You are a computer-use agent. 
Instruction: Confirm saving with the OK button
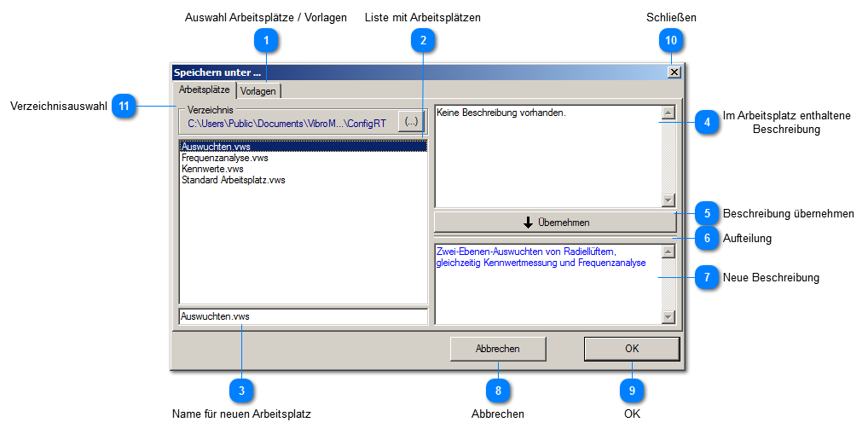631,349
